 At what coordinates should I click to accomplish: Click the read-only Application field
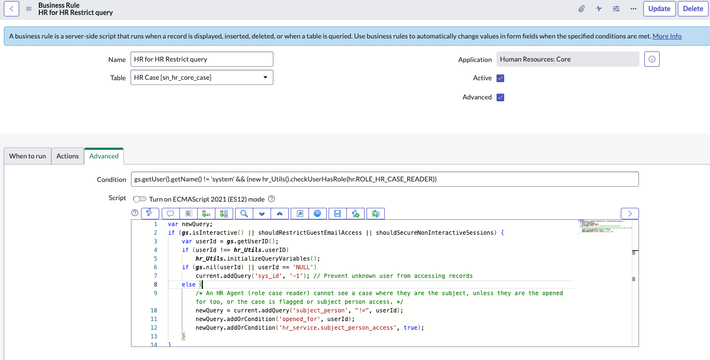pos(568,59)
